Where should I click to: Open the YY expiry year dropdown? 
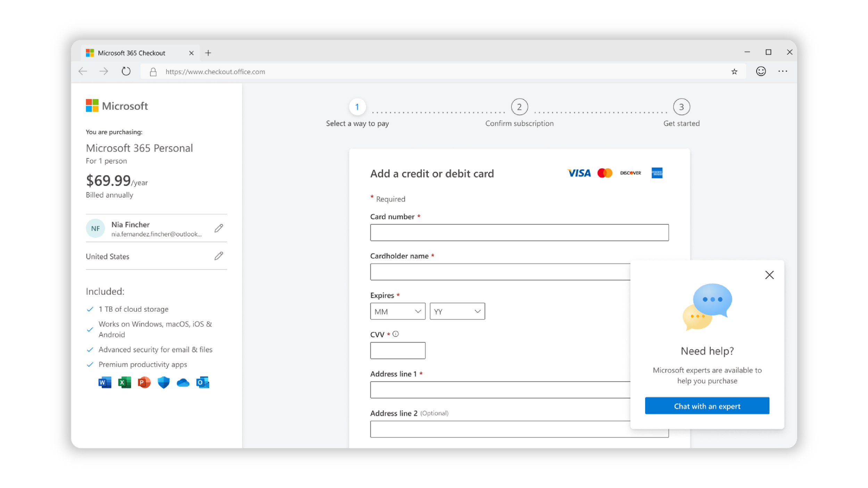(x=457, y=311)
